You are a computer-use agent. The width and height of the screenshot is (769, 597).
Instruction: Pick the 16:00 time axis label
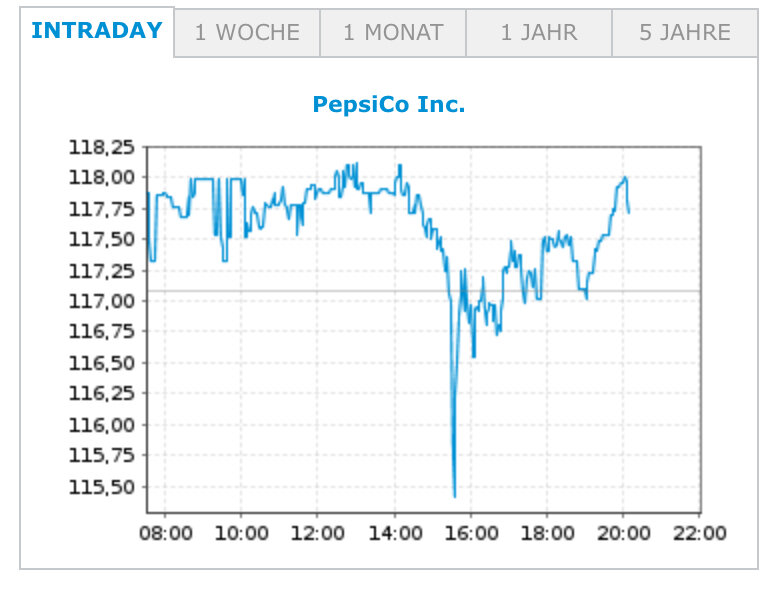(471, 533)
